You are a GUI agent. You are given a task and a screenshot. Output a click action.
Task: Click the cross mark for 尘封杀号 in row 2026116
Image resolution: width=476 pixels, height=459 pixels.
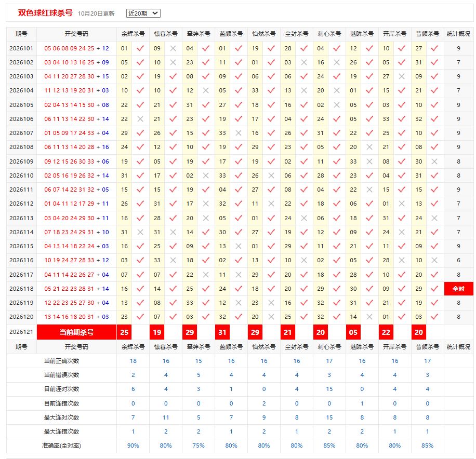pyautogui.click(x=304, y=260)
